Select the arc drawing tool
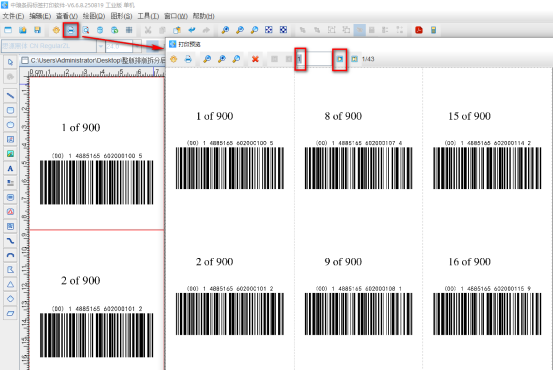The height and width of the screenshot is (371, 553). [x=10, y=255]
